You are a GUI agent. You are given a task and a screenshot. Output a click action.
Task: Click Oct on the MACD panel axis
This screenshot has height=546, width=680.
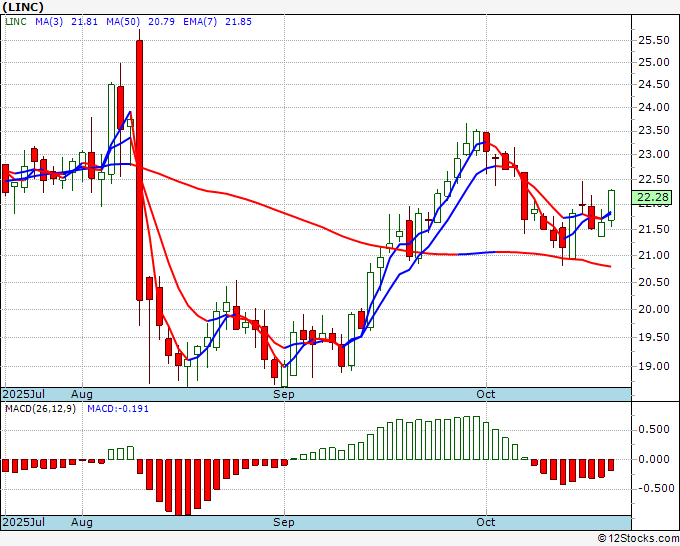pos(486,522)
